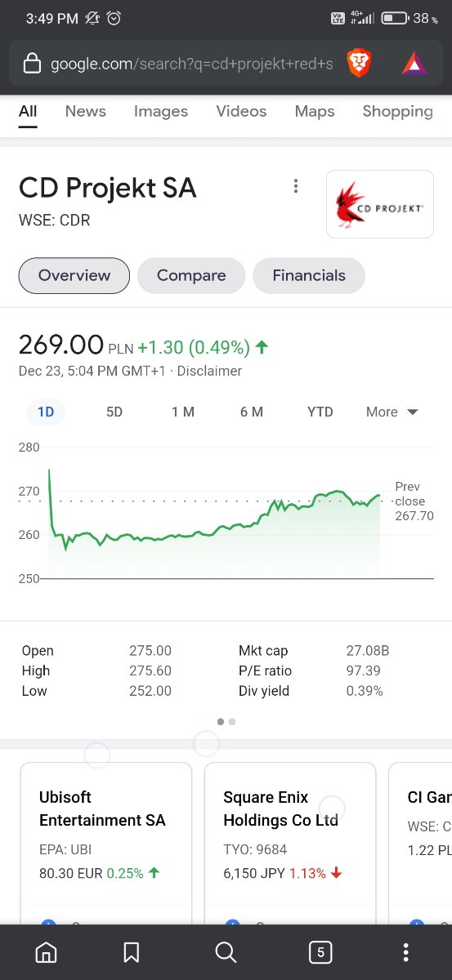Switch chart range to YTD
This screenshot has width=452, height=980.
tap(320, 412)
